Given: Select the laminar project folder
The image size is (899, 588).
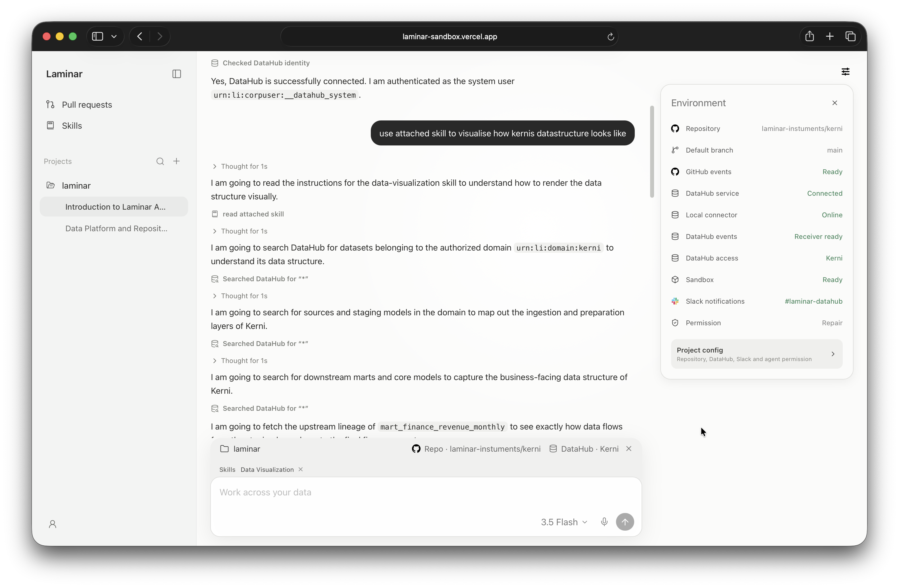Looking at the screenshot, I should pyautogui.click(x=114, y=185).
